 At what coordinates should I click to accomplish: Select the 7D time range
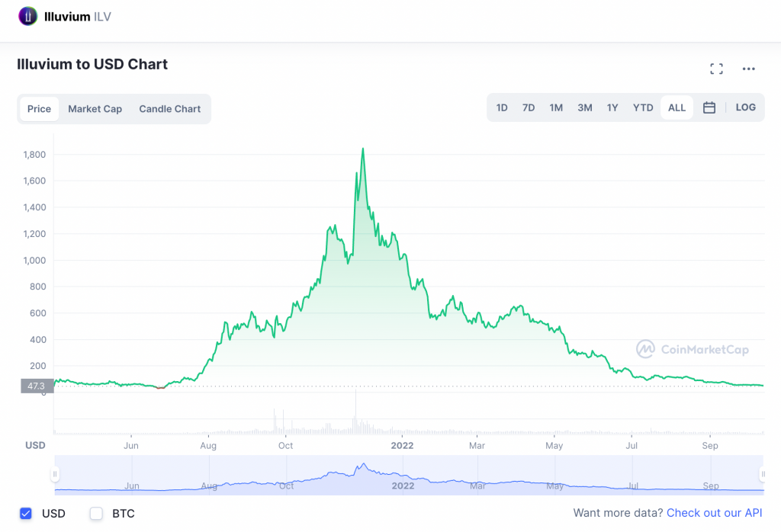click(529, 107)
